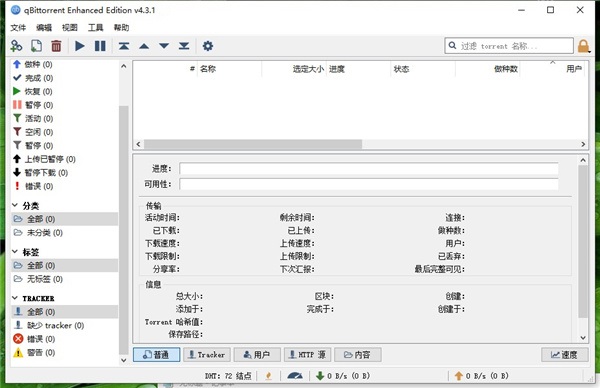This screenshot has height=388, width=600.
Task: Click the orange upload speed status
Action: 481,376
